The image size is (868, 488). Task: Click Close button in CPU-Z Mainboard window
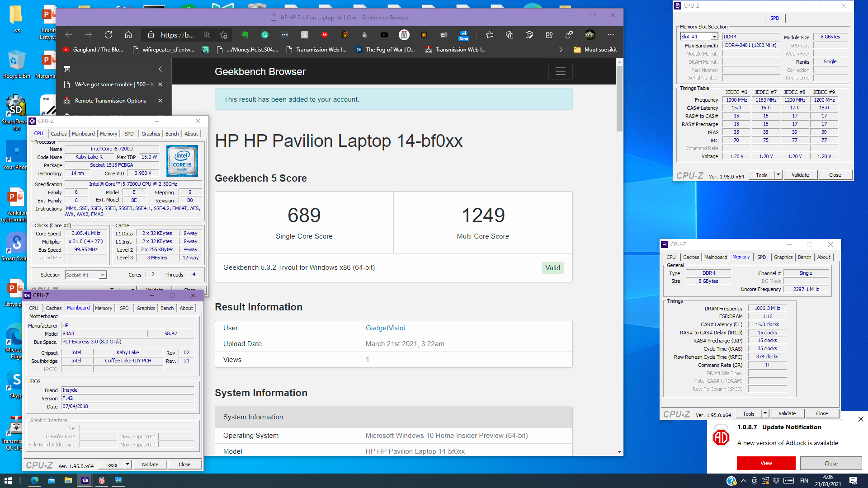click(184, 465)
